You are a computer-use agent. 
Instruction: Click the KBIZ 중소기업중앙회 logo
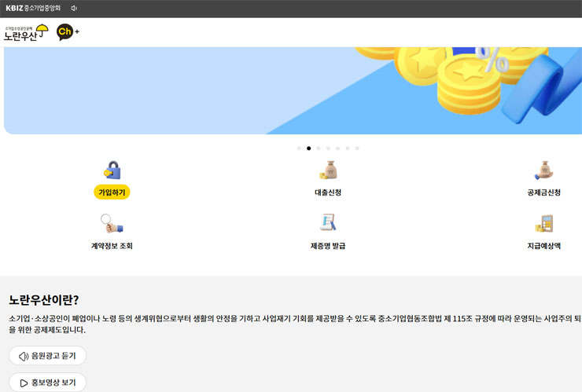click(x=33, y=8)
